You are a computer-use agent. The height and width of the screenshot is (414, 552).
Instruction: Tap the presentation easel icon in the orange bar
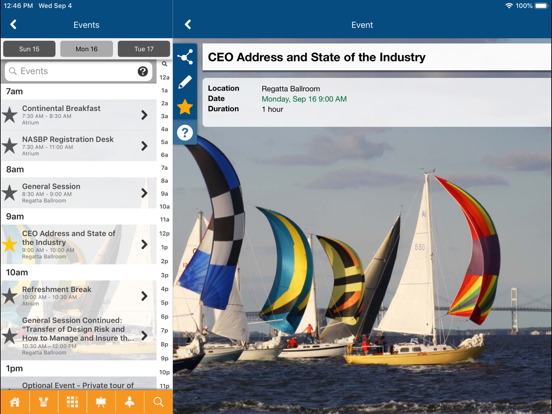click(101, 402)
